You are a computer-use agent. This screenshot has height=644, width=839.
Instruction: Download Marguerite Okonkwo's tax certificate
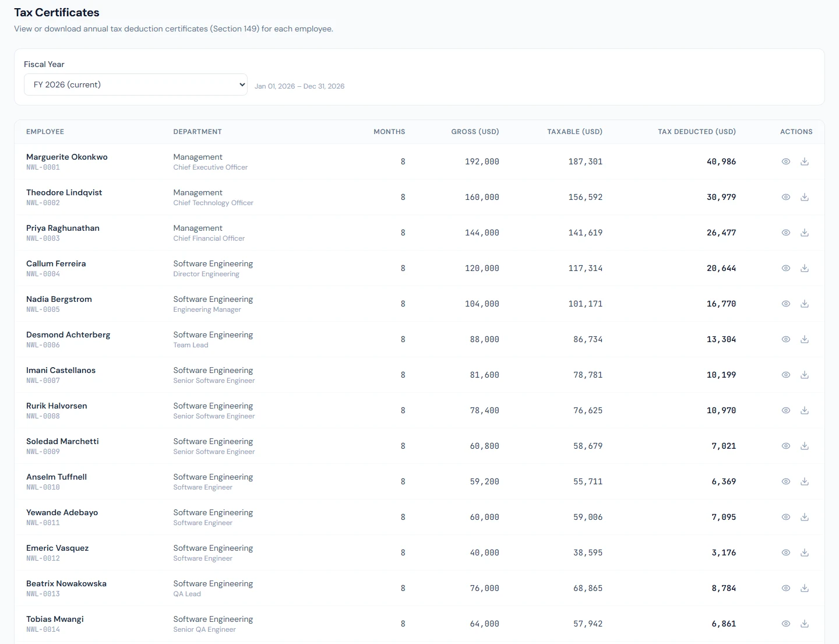point(805,161)
